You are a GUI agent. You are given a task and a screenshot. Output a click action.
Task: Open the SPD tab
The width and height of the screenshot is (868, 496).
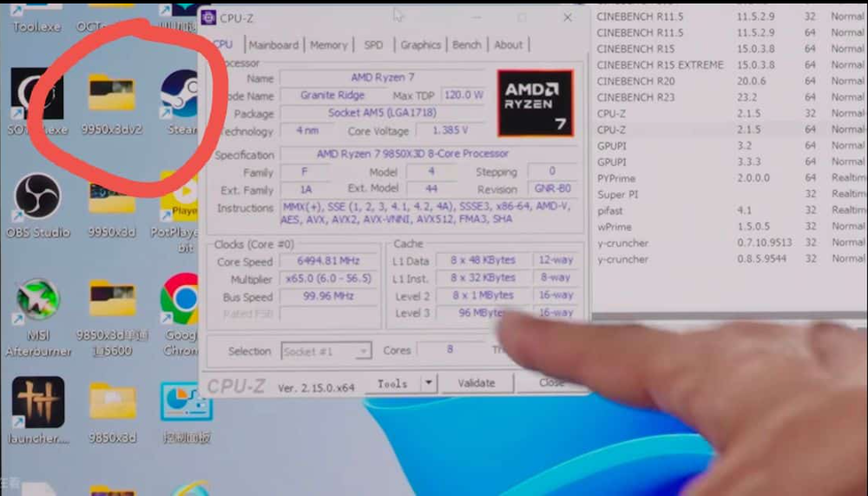pyautogui.click(x=373, y=45)
